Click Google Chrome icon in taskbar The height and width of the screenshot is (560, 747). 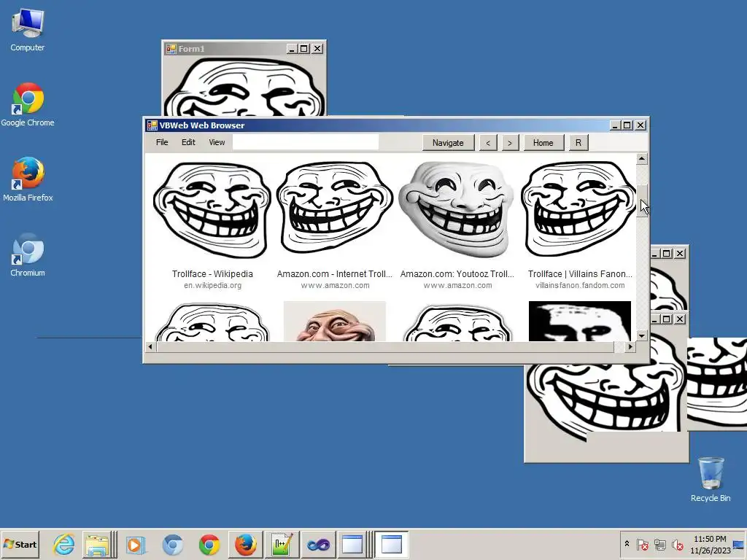pos(209,544)
